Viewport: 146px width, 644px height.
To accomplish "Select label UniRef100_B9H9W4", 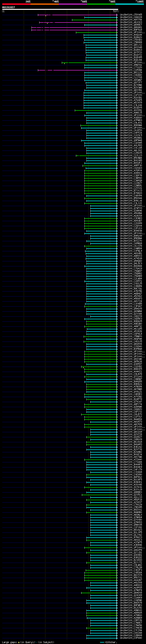I will click(x=131, y=125).
